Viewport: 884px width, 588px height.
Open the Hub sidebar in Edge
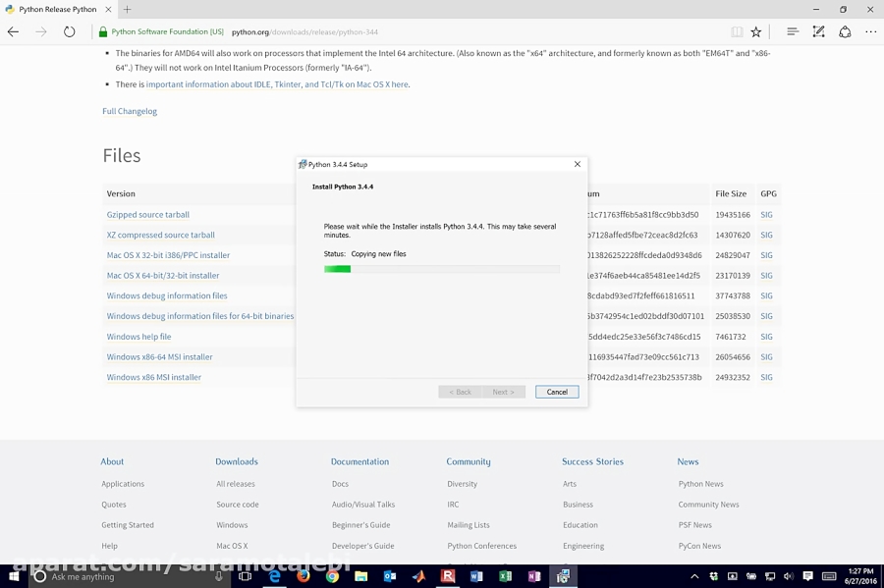click(x=793, y=31)
